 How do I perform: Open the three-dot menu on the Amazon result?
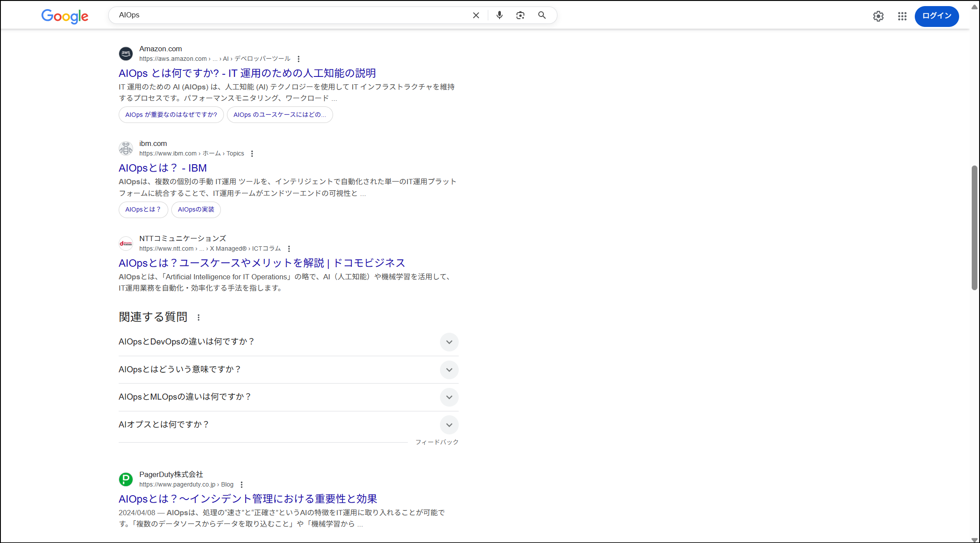299,58
